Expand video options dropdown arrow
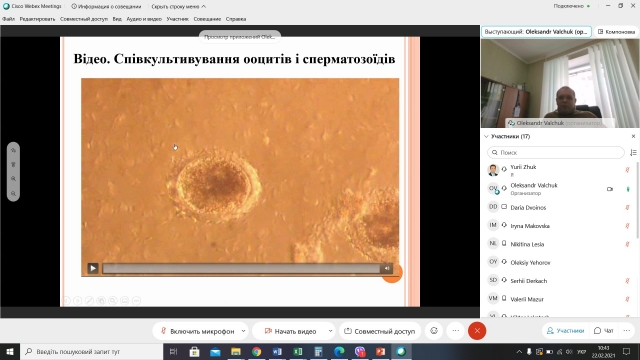Image resolution: width=640 pixels, height=360 pixels. click(x=330, y=331)
